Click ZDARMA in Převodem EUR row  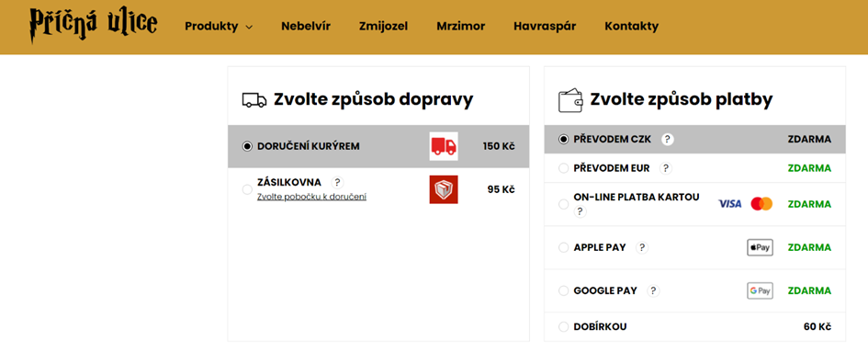pyautogui.click(x=809, y=168)
